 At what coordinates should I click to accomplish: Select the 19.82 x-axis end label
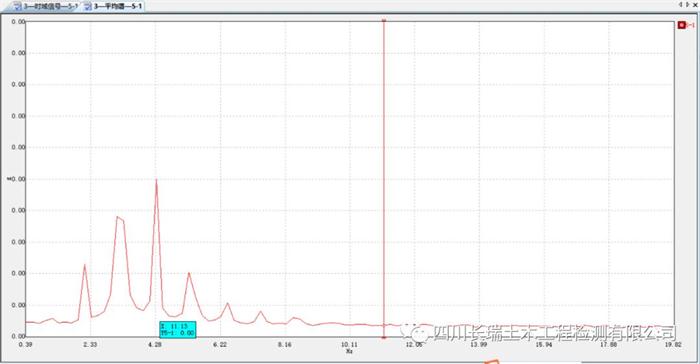pos(673,344)
